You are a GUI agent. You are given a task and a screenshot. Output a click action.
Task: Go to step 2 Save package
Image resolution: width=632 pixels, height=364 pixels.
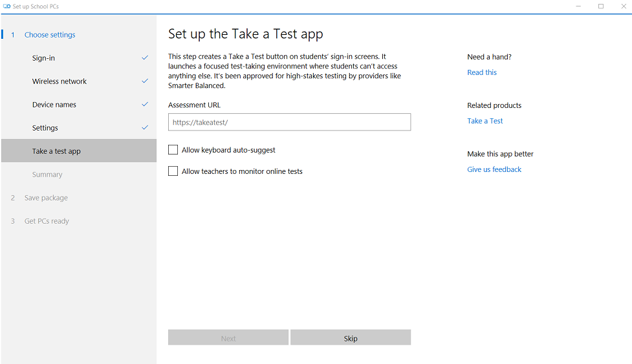pyautogui.click(x=46, y=198)
